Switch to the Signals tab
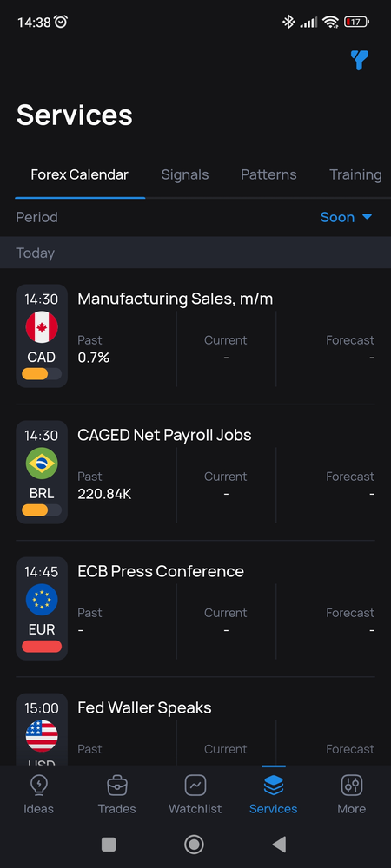This screenshot has height=868, width=391. (185, 175)
